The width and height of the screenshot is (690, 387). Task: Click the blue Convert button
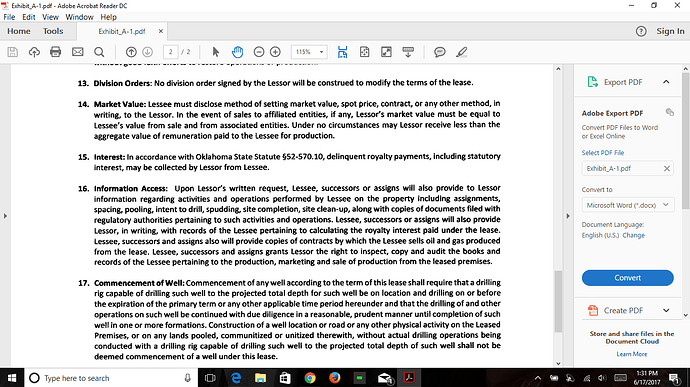click(x=628, y=278)
